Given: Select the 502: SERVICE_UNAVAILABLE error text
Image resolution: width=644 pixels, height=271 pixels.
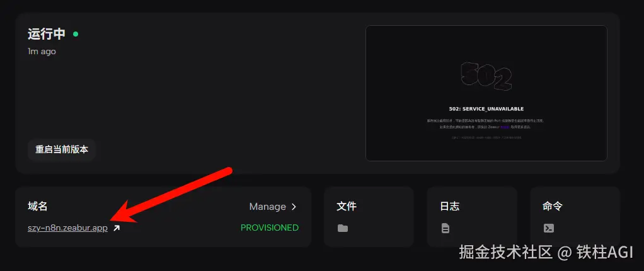Looking at the screenshot, I should [x=486, y=109].
